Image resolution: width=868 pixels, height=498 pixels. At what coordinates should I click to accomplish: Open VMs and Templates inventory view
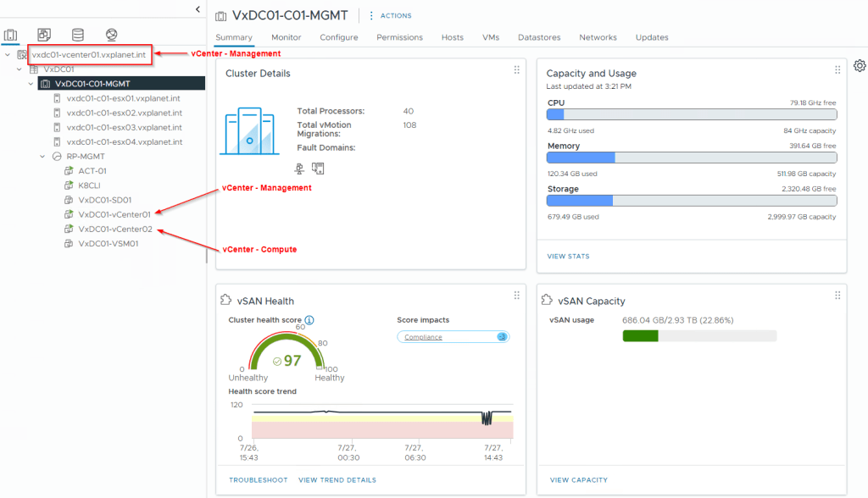point(44,35)
